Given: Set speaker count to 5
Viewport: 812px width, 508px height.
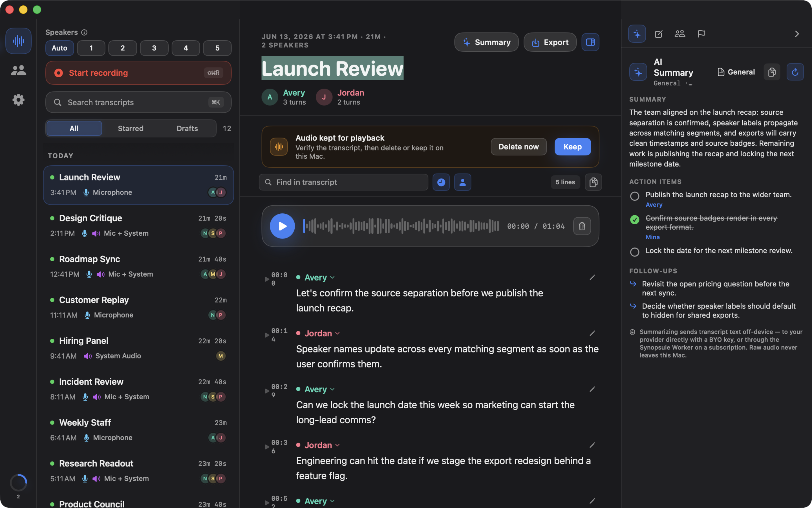Looking at the screenshot, I should (x=217, y=48).
